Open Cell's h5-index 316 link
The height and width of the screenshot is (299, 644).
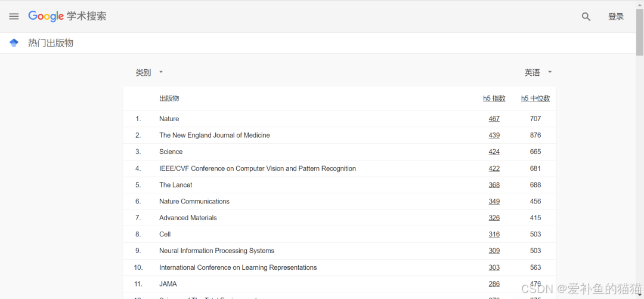point(494,235)
